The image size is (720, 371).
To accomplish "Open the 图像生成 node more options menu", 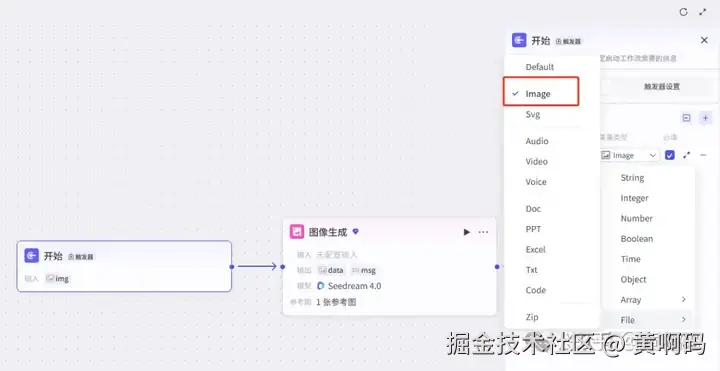I will 483,232.
